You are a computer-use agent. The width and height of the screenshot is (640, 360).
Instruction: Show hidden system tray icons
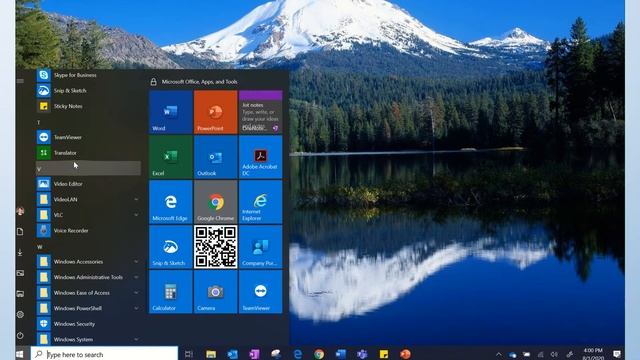click(499, 354)
